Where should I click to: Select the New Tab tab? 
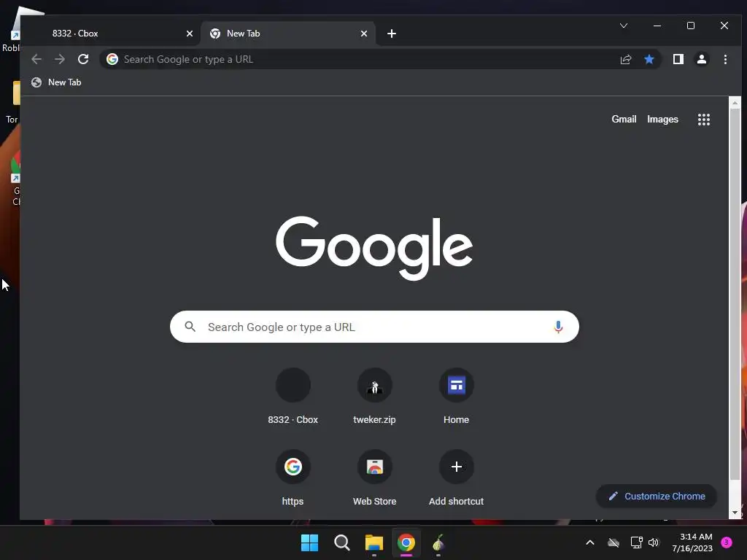(288, 34)
